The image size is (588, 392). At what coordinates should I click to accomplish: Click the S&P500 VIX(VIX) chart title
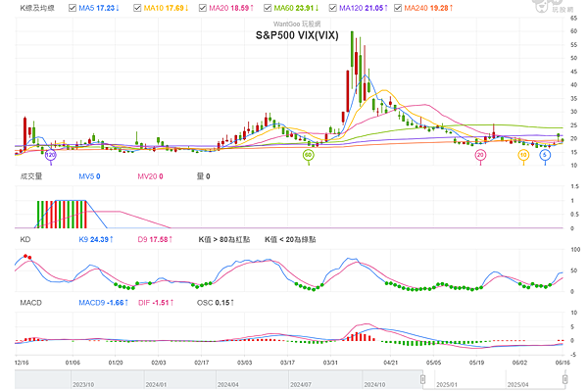[x=297, y=35]
